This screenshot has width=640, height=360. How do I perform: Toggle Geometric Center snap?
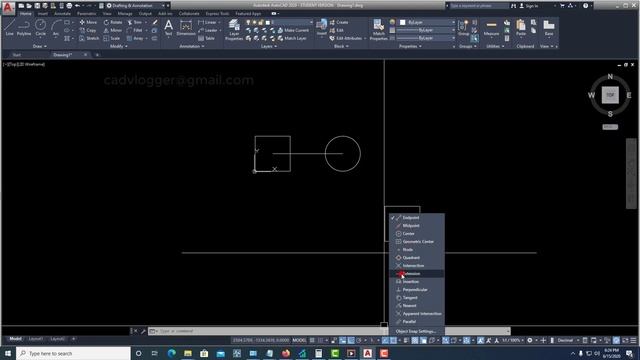(x=418, y=242)
